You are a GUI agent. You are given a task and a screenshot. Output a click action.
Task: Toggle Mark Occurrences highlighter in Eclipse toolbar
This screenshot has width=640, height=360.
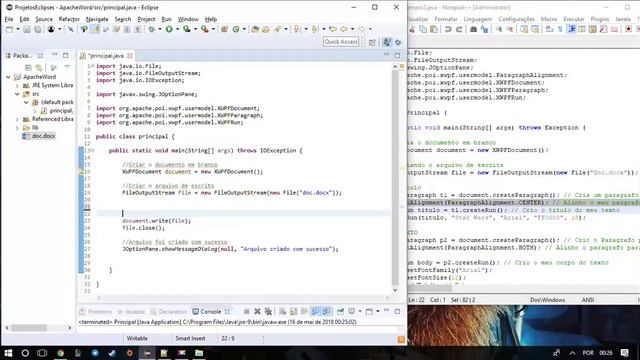pos(95,29)
